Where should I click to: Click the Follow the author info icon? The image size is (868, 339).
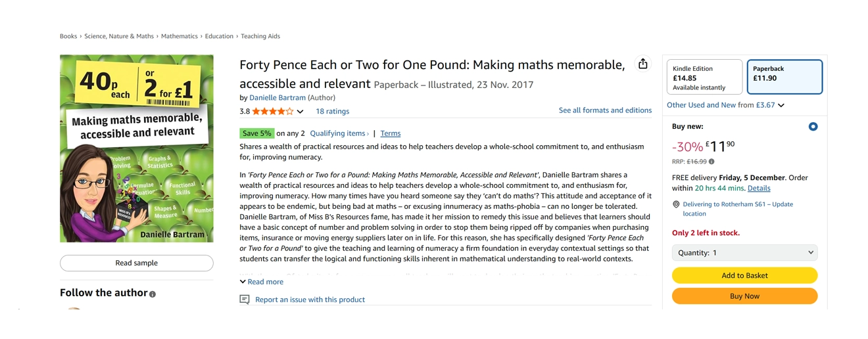click(153, 294)
